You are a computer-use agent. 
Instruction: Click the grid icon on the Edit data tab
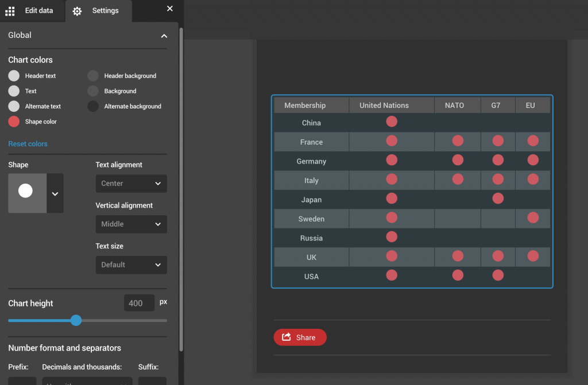(x=9, y=10)
